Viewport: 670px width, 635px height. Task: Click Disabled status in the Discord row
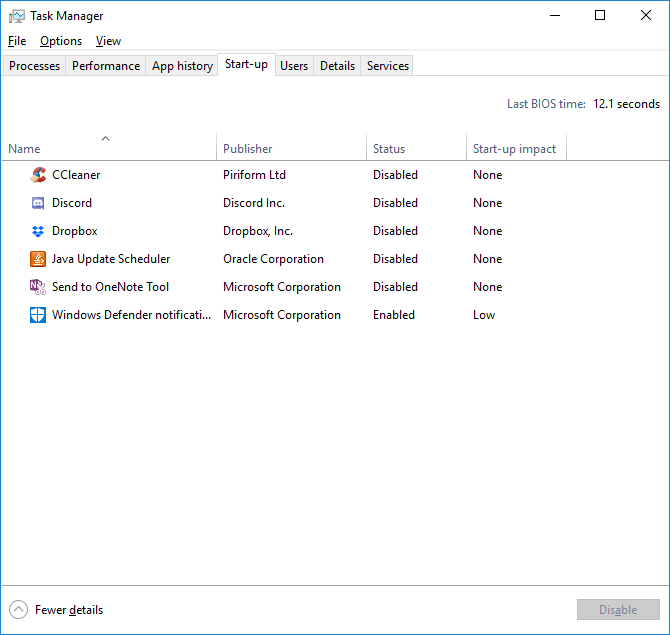[395, 203]
